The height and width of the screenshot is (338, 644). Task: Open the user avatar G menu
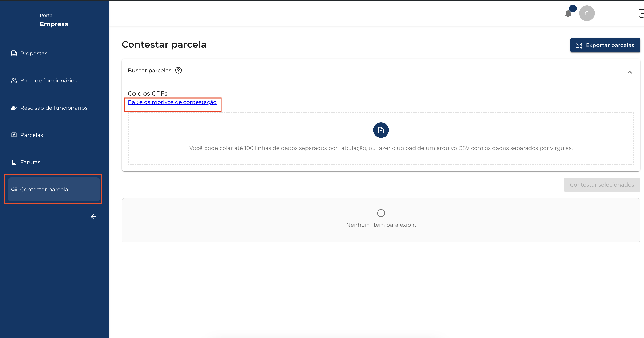pos(587,13)
